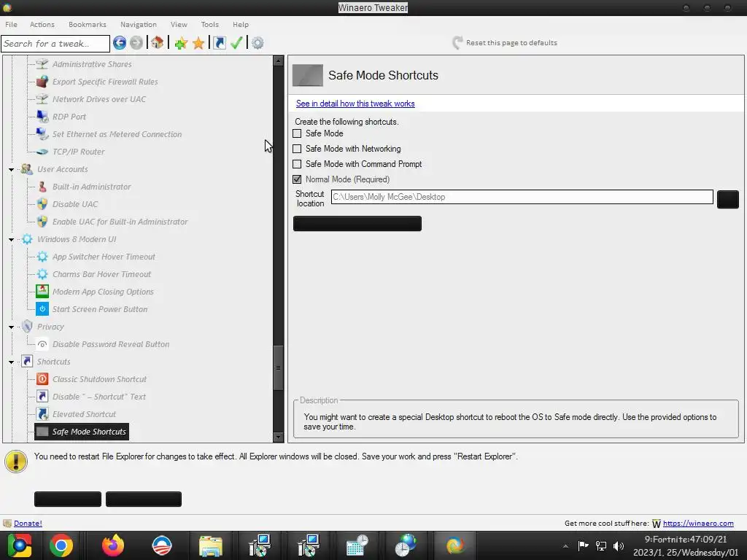Open Firefox from the taskbar
Viewport: 747px width, 560px height.
[113, 545]
